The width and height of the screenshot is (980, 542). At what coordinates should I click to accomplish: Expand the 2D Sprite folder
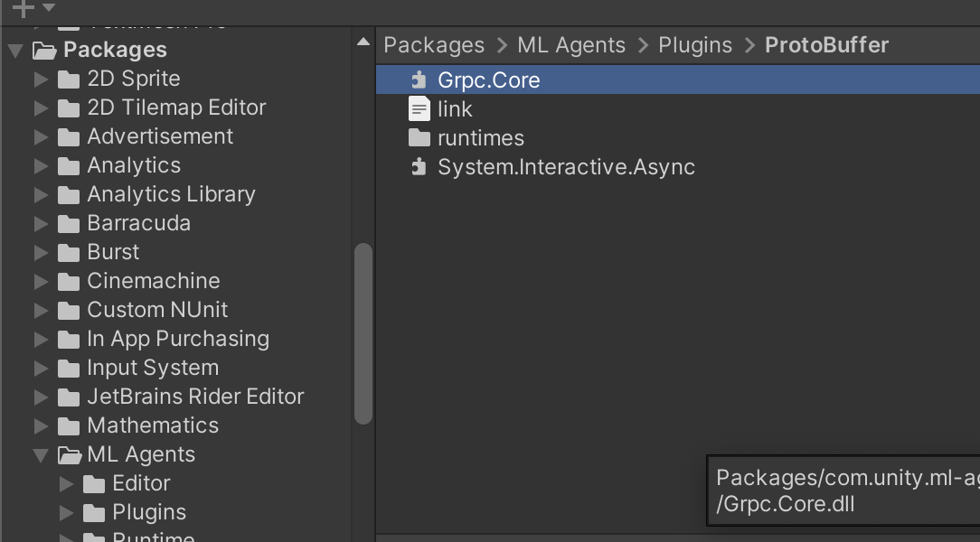(x=42, y=79)
